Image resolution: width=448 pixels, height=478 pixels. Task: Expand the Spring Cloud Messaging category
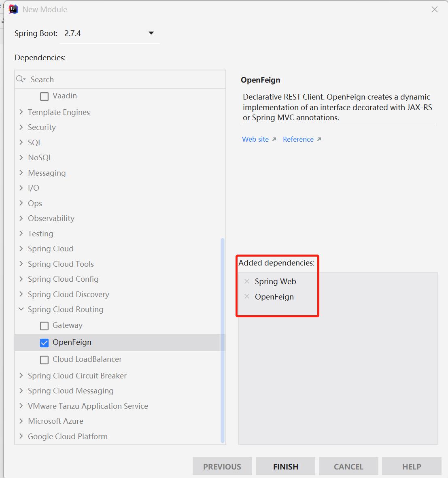[21, 391]
